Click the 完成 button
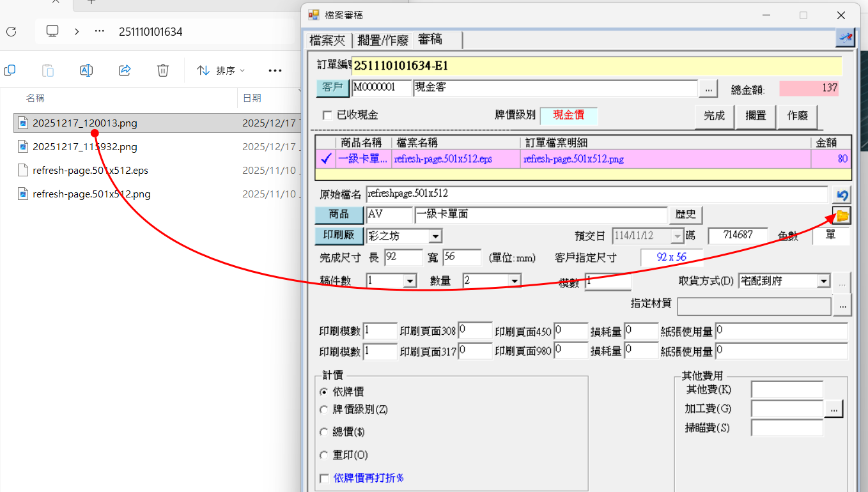 pos(714,116)
